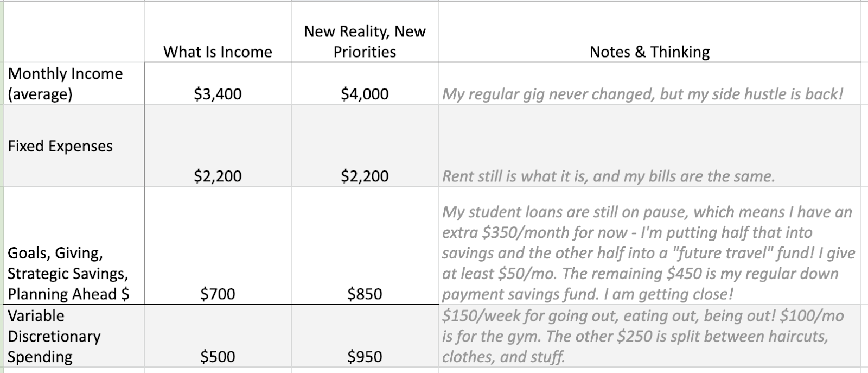Click the $150/week going out note cell
Viewport: 868px width, 373px height.
click(x=649, y=336)
